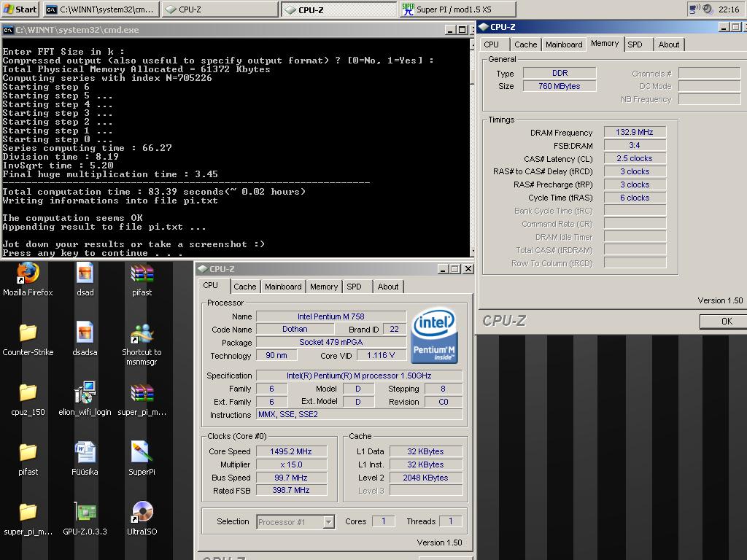Click the Core VID value 1.116 V
The width and height of the screenshot is (747, 560).
click(381, 355)
